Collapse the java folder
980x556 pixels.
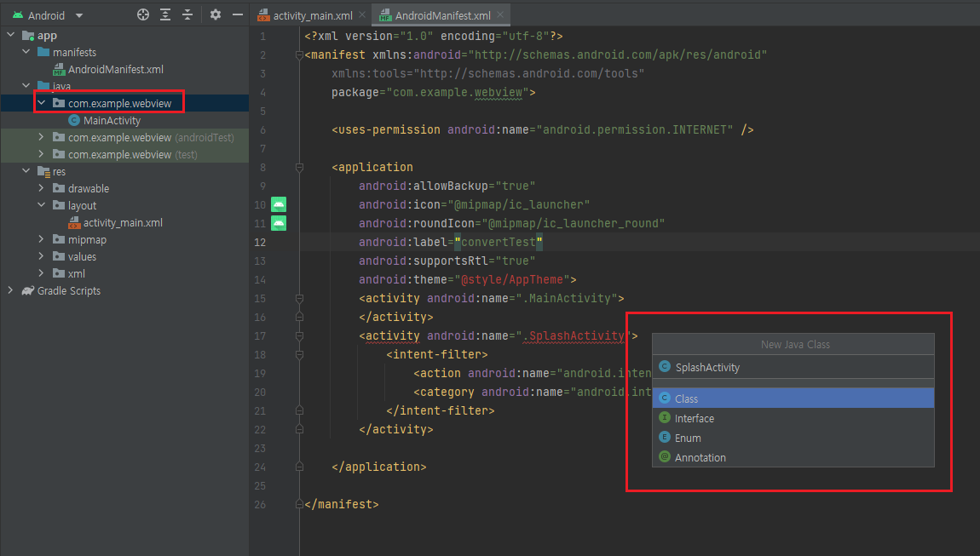coord(26,86)
